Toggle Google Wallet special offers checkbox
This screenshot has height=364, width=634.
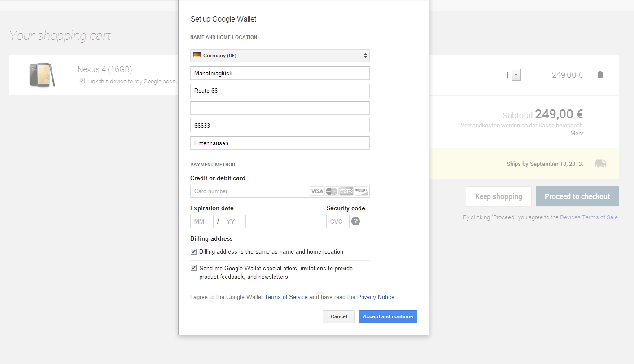[x=194, y=268]
